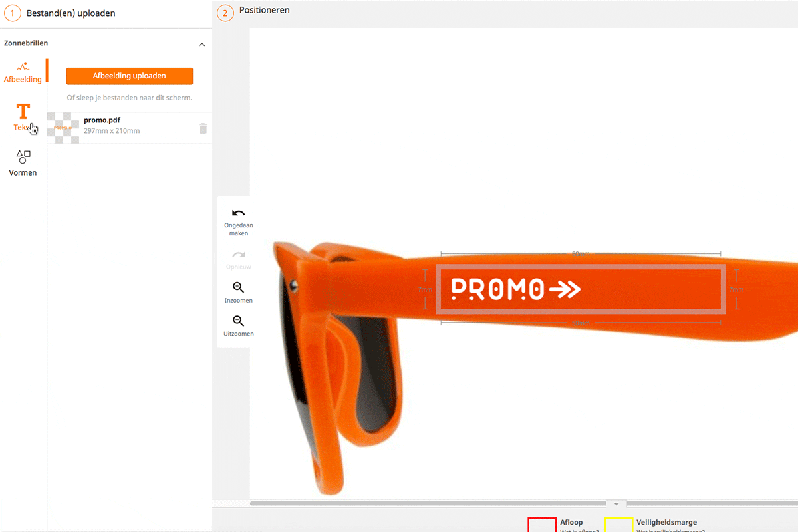This screenshot has height=532, width=798.
Task: Click the horizontal canvas scrollbar
Action: [426, 503]
